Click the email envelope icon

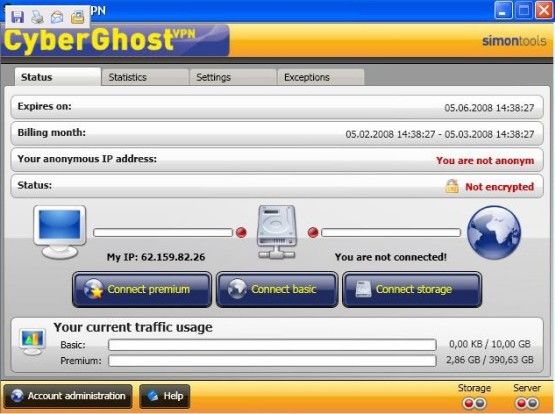[57, 17]
